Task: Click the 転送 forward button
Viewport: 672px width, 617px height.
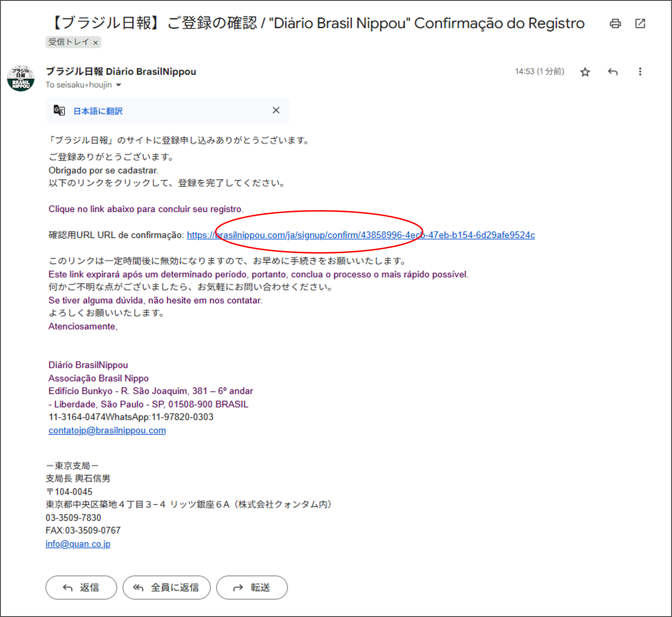Action: pyautogui.click(x=252, y=587)
